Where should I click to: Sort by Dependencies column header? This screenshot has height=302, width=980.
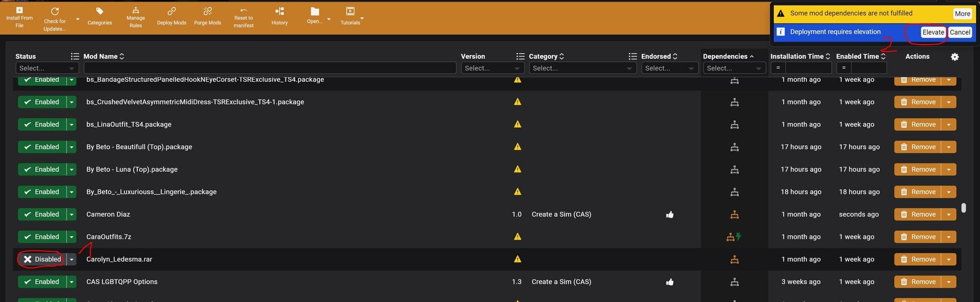pyautogui.click(x=728, y=56)
